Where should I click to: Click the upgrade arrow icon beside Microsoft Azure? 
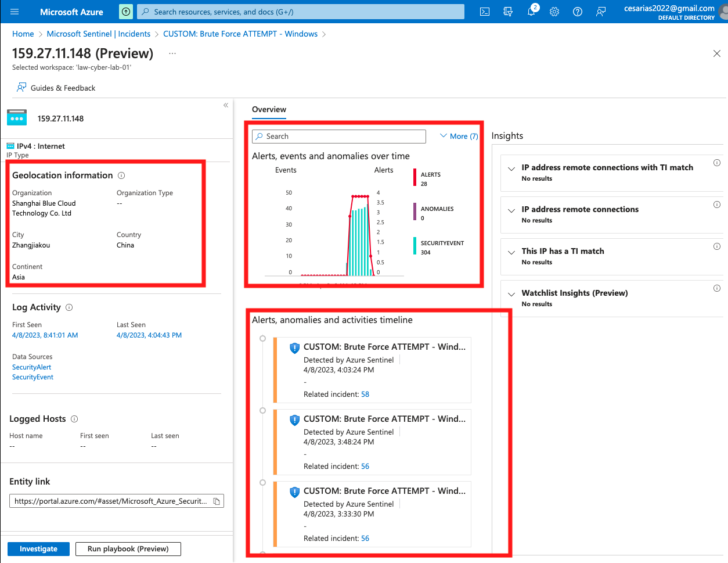click(x=126, y=12)
